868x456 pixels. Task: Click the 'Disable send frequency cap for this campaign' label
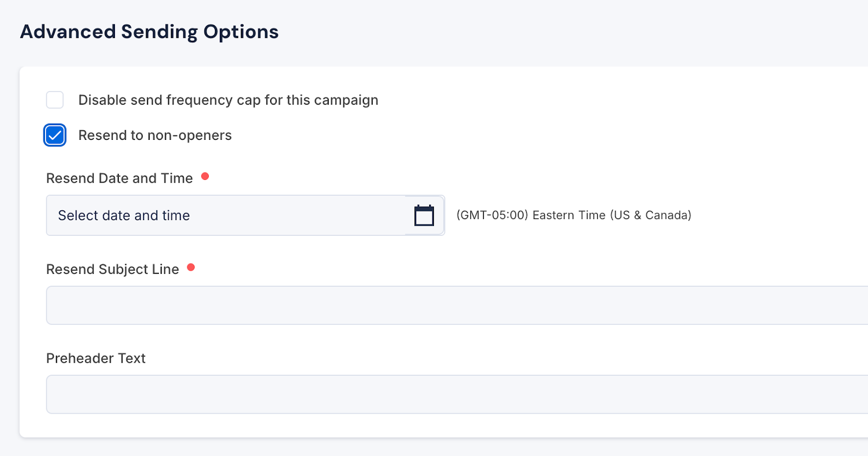coord(228,100)
